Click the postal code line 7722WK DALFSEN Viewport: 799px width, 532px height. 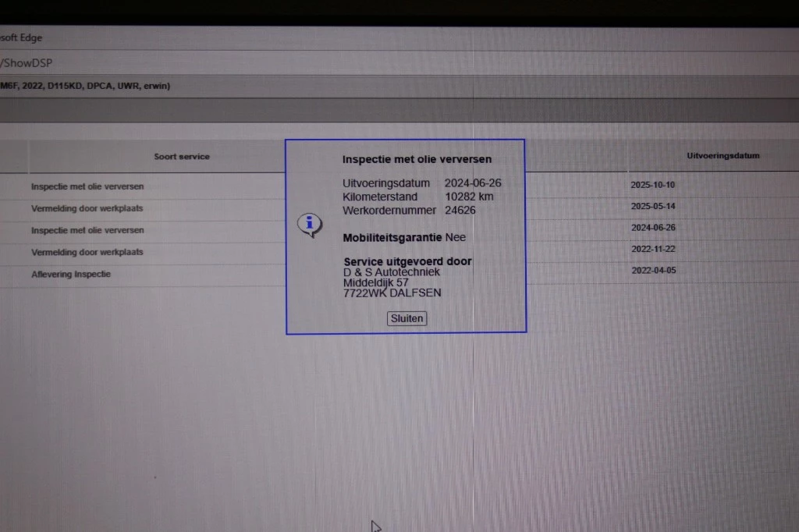[392, 293]
